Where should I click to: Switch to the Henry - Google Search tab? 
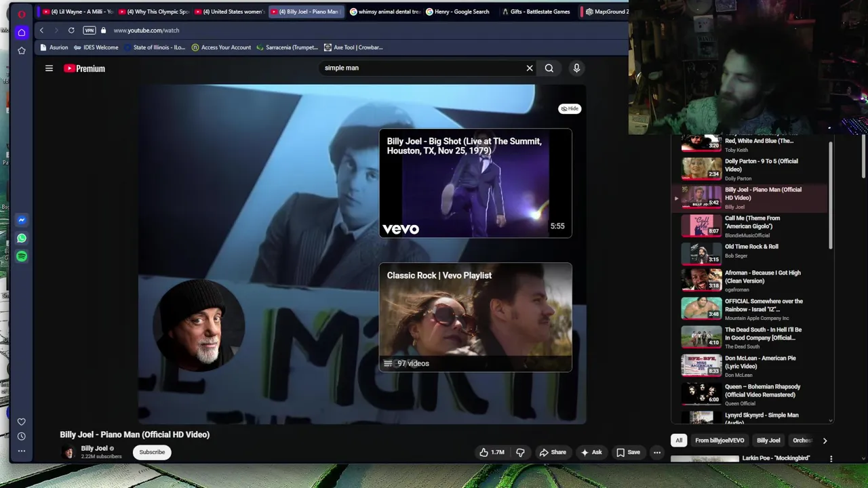(x=461, y=12)
